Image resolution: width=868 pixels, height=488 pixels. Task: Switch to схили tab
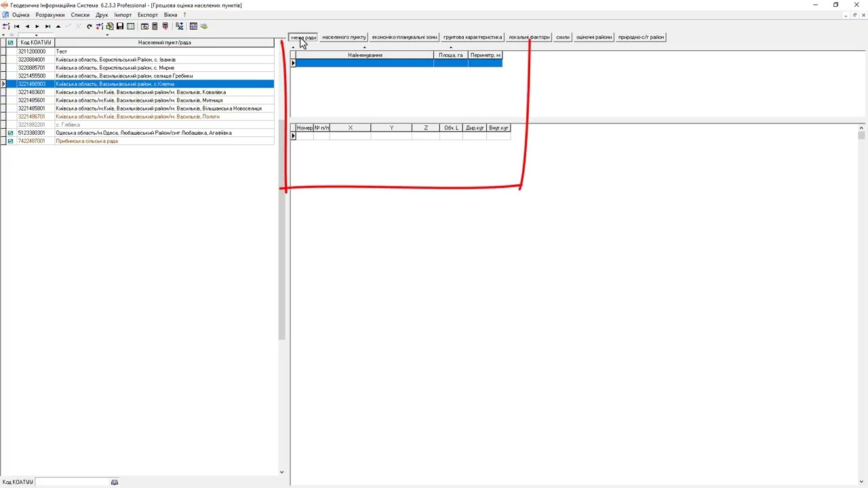click(x=563, y=37)
